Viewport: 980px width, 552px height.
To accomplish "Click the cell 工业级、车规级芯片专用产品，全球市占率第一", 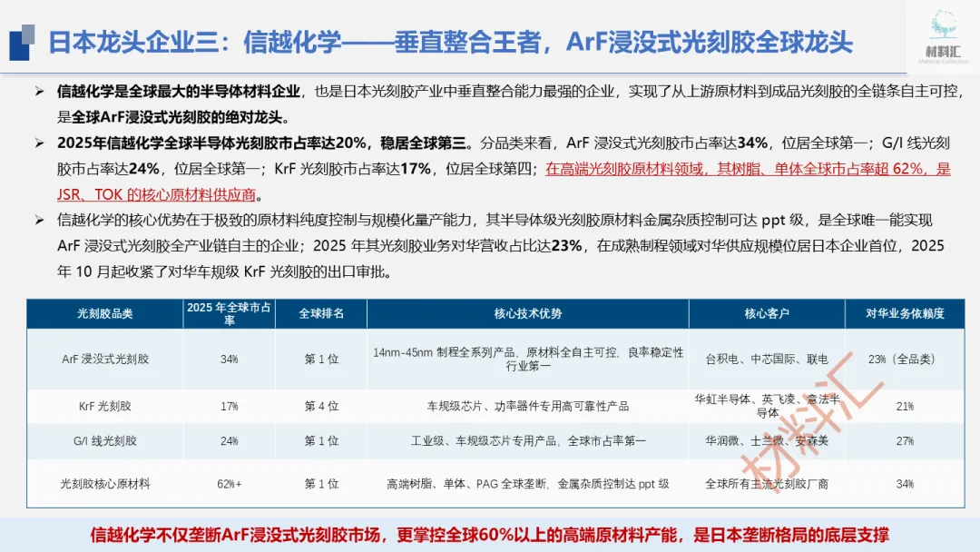I will (x=527, y=440).
